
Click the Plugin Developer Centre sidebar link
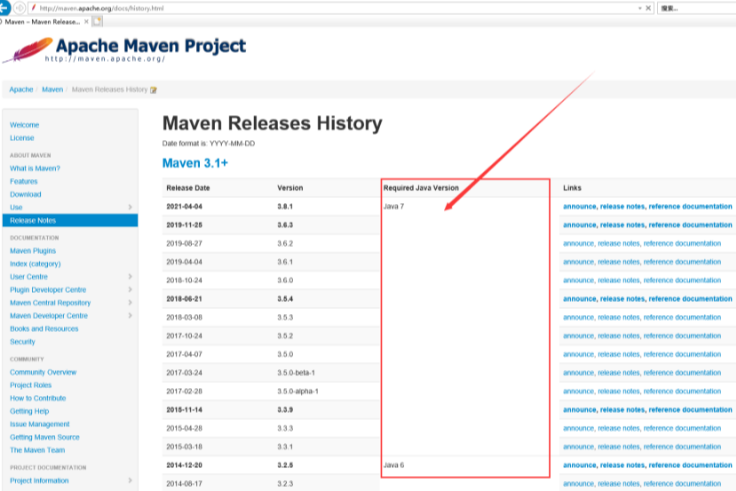click(x=48, y=290)
